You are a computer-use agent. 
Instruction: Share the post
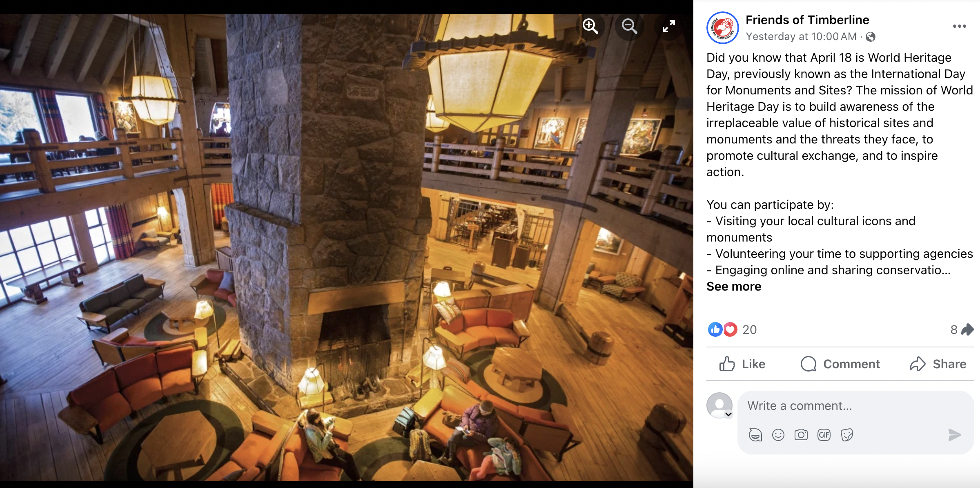pos(938,364)
